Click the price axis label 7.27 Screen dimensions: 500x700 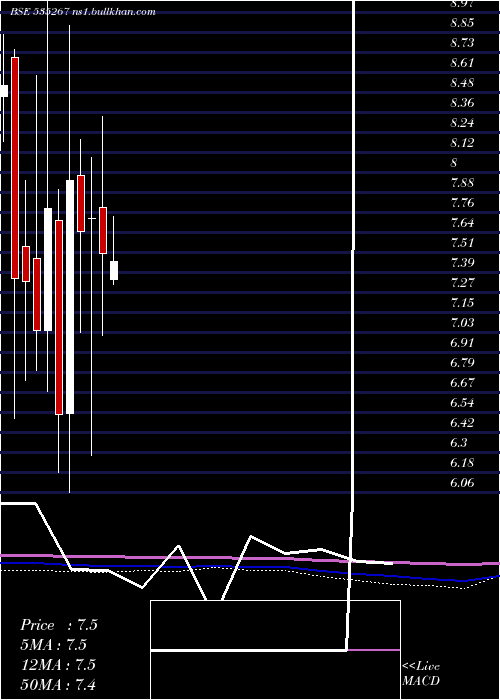462,283
